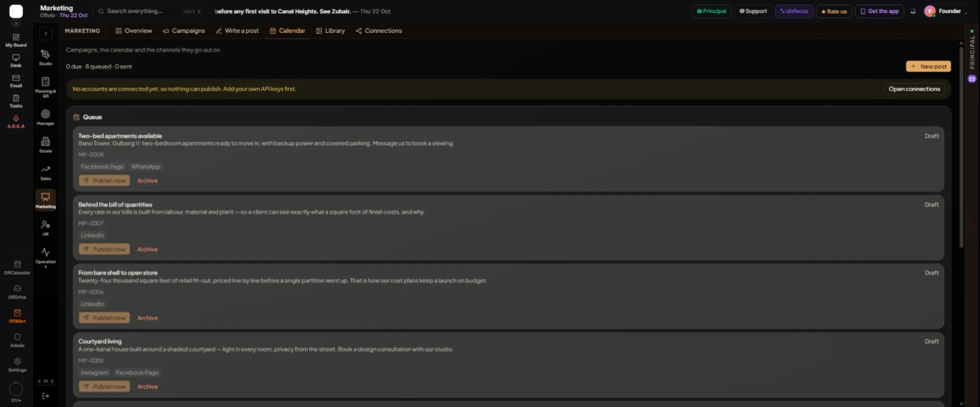Click the Rate us button
Screen dimensions: 980x407
click(834, 11)
